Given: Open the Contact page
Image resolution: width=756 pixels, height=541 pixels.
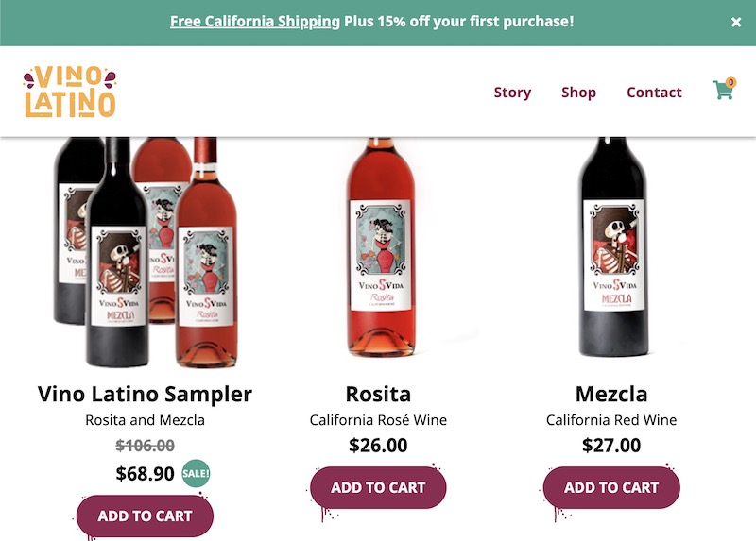Looking at the screenshot, I should pos(654,92).
